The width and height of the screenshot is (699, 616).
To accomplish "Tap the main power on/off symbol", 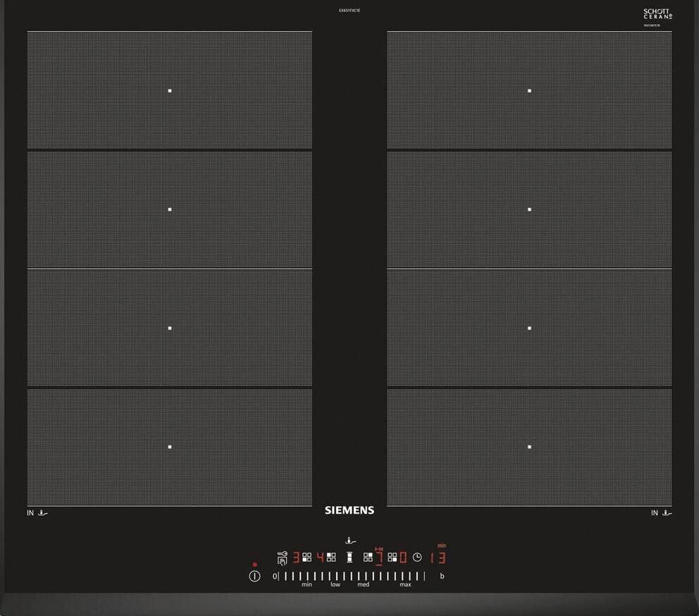I will (254, 576).
